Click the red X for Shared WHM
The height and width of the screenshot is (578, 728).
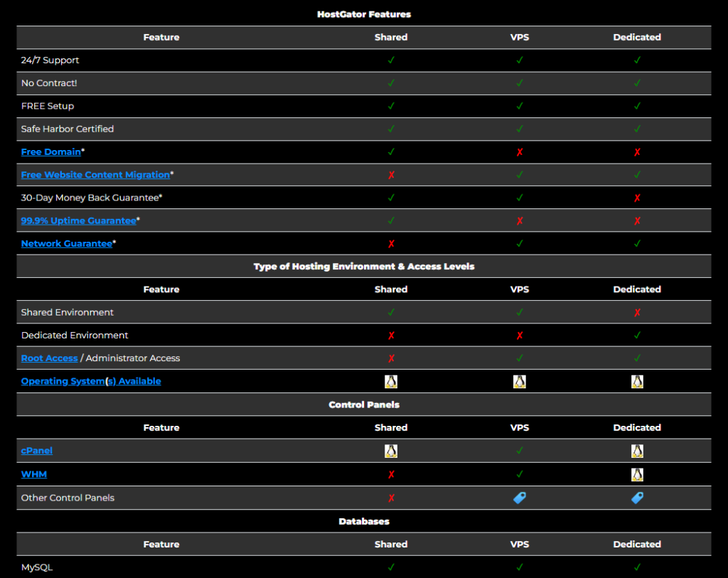tap(392, 474)
